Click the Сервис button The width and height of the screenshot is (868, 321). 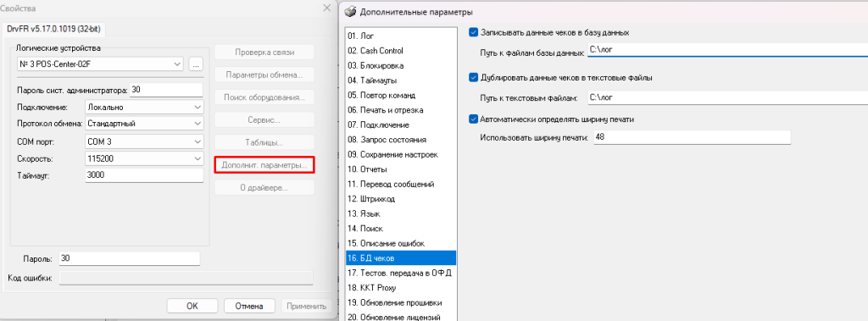tap(264, 120)
